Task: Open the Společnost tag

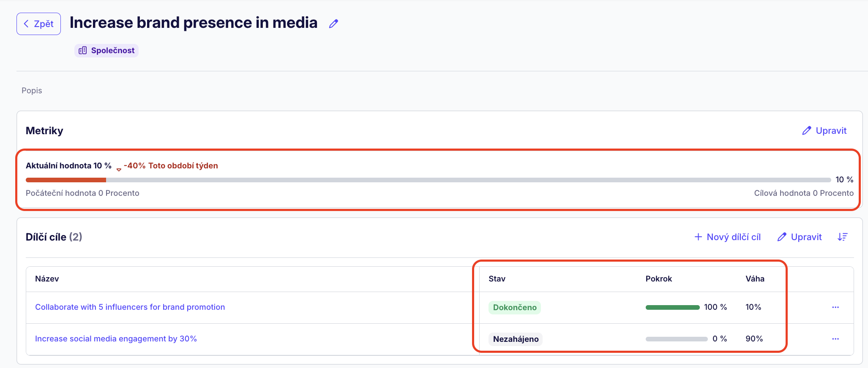Action: tap(106, 51)
